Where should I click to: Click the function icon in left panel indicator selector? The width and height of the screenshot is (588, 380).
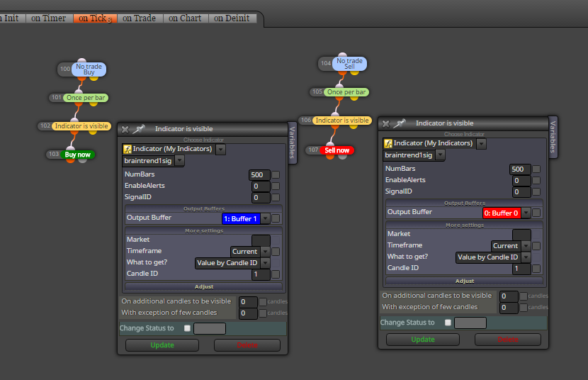coord(128,150)
